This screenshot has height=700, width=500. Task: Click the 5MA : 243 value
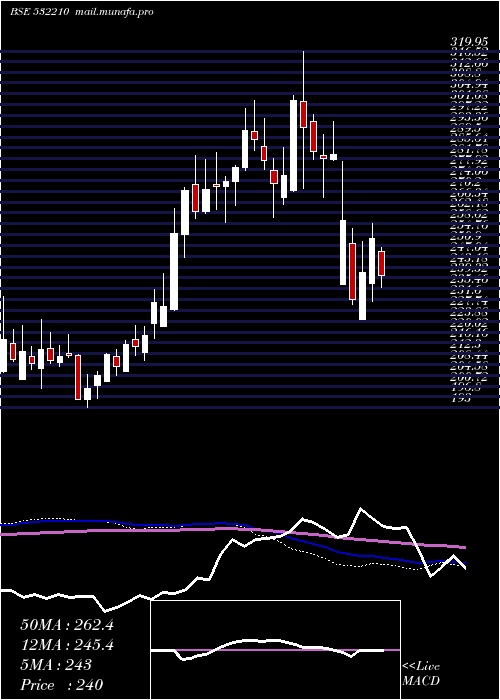(56, 665)
